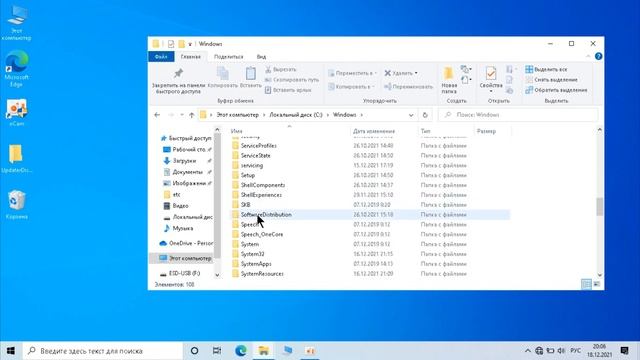Open Документы in navigation pane
This screenshot has height=360, width=640.
[x=187, y=172]
